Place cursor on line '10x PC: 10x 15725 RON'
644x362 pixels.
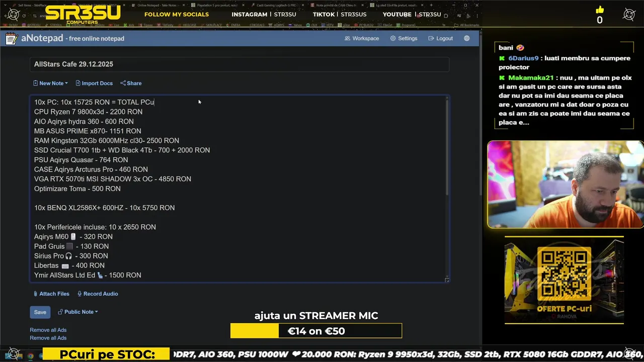[x=94, y=102]
